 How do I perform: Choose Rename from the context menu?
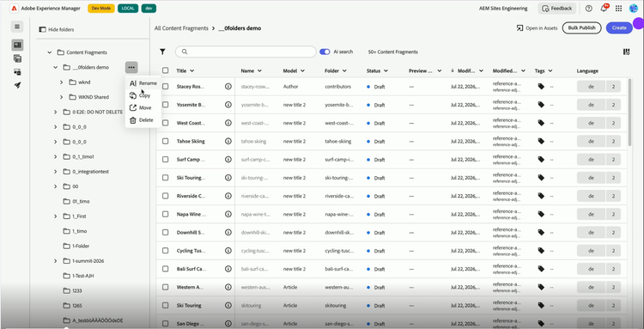click(x=143, y=83)
